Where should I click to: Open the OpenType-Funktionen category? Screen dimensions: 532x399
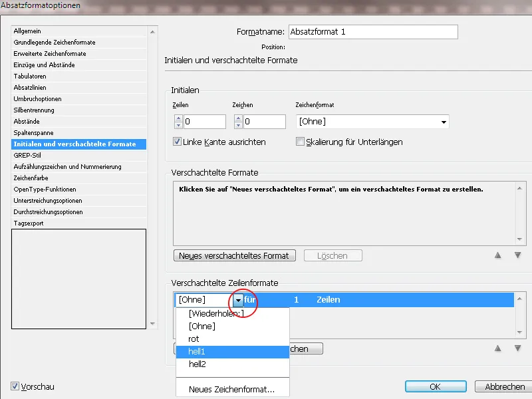(x=78, y=190)
